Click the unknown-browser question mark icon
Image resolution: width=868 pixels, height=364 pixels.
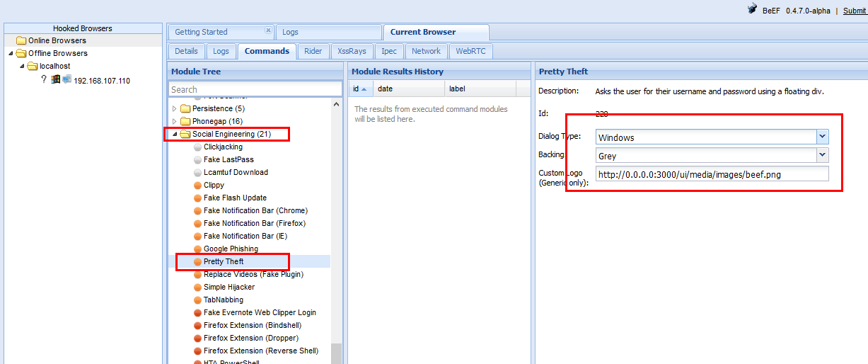44,80
